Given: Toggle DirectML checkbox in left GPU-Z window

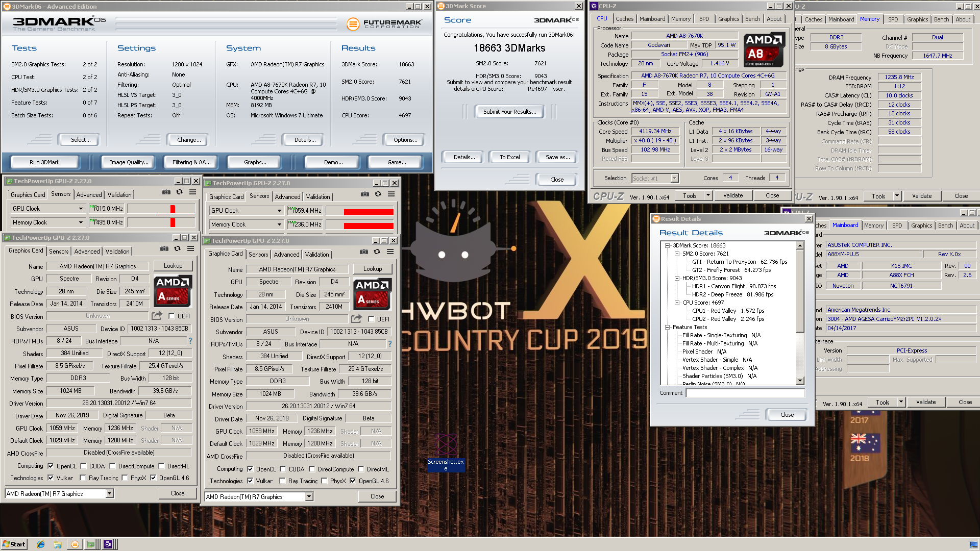Looking at the screenshot, I should click(x=161, y=466).
